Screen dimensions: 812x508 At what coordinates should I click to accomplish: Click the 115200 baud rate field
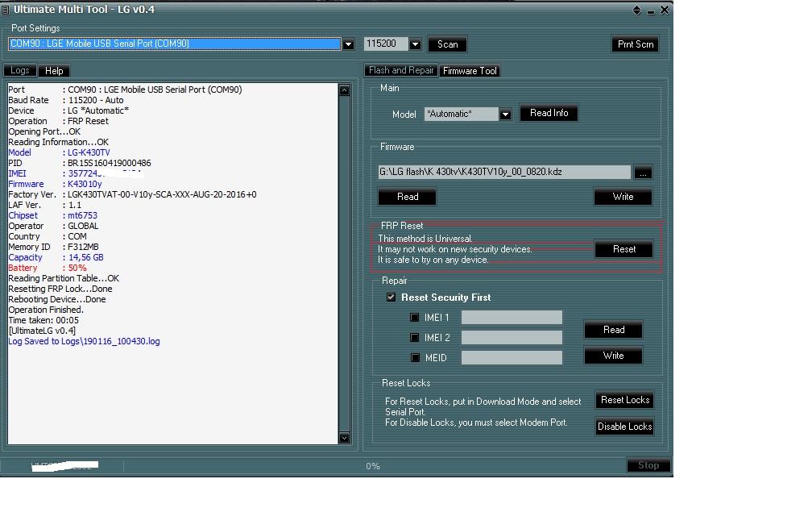pos(386,44)
